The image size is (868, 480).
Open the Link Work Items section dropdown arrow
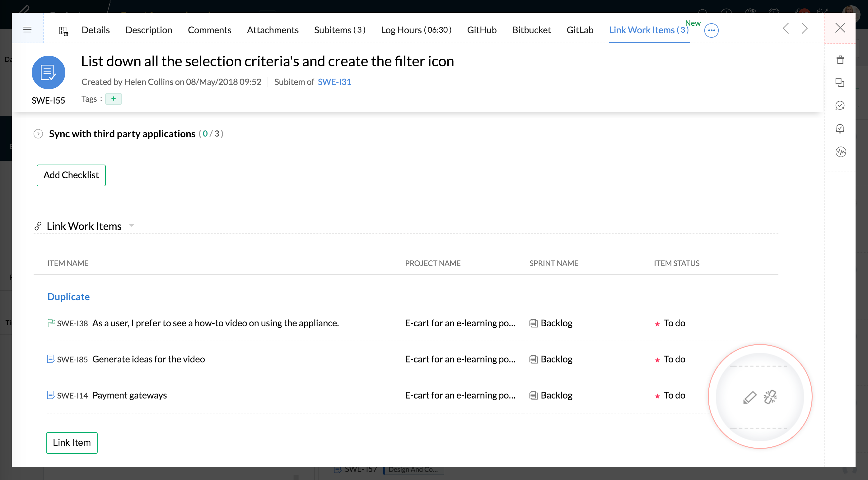point(132,225)
